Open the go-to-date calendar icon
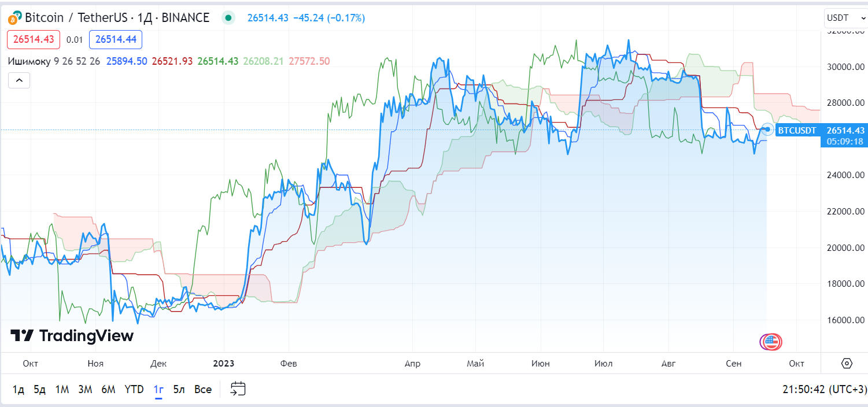Screen dimensions: 868x407 (238, 389)
